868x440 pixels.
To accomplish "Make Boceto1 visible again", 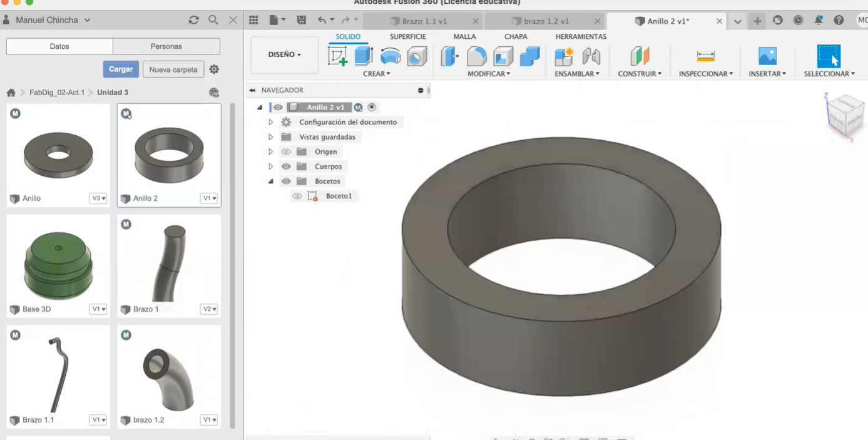I will click(297, 195).
